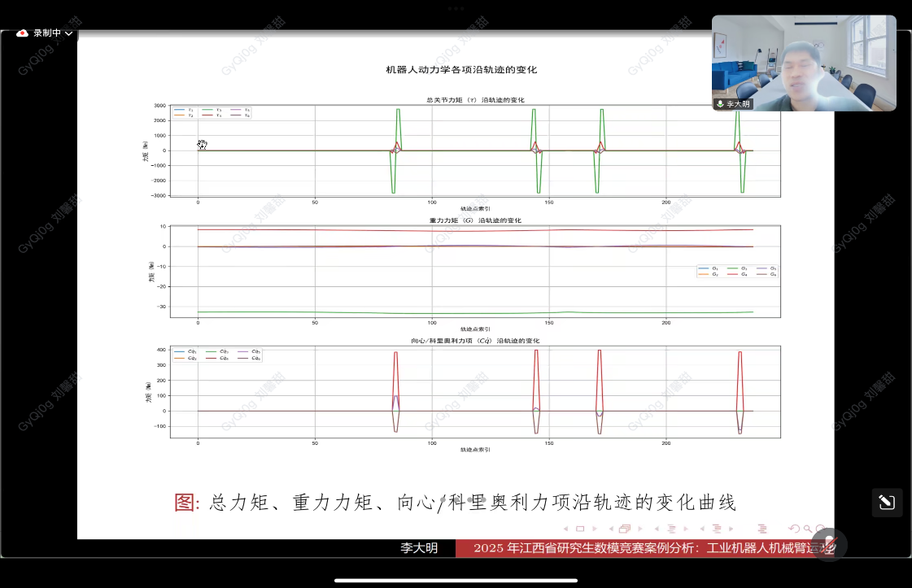Click the Beamer presentation outline icon

tap(762, 529)
